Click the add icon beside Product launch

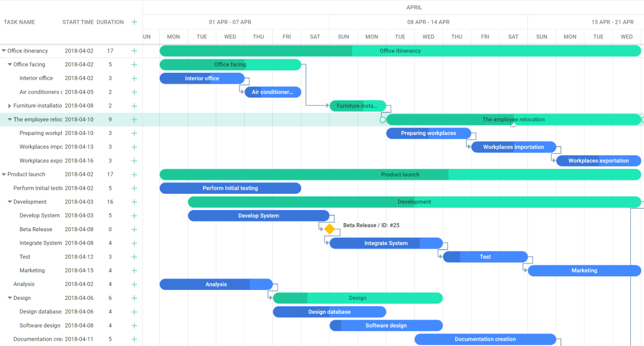click(x=134, y=174)
